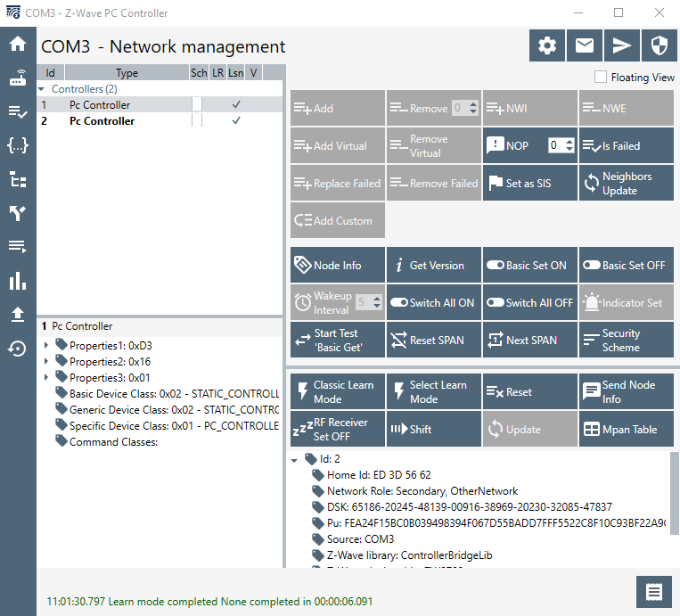680x616 pixels.
Task: Open the security shield icon button
Action: pyautogui.click(x=660, y=45)
